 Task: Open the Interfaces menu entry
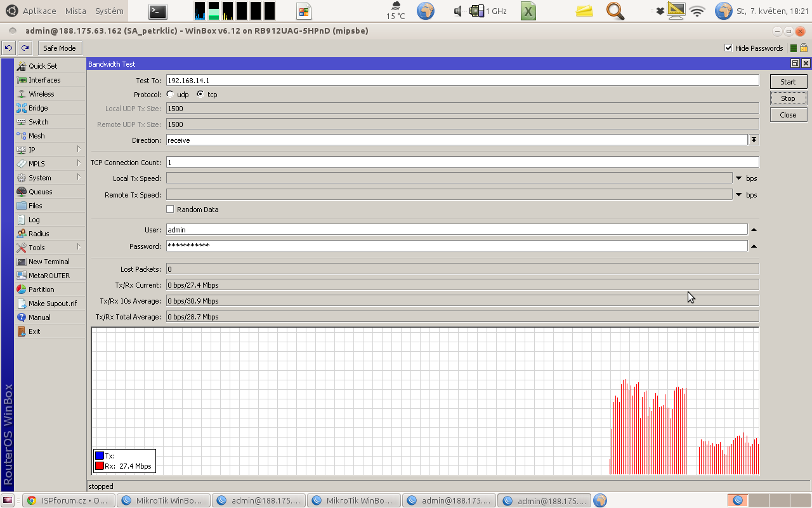click(x=49, y=80)
